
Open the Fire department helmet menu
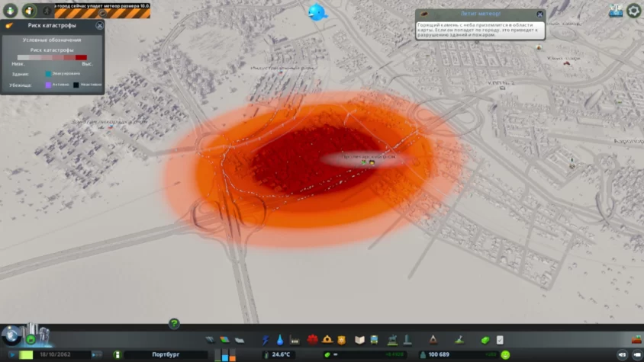coord(327,339)
